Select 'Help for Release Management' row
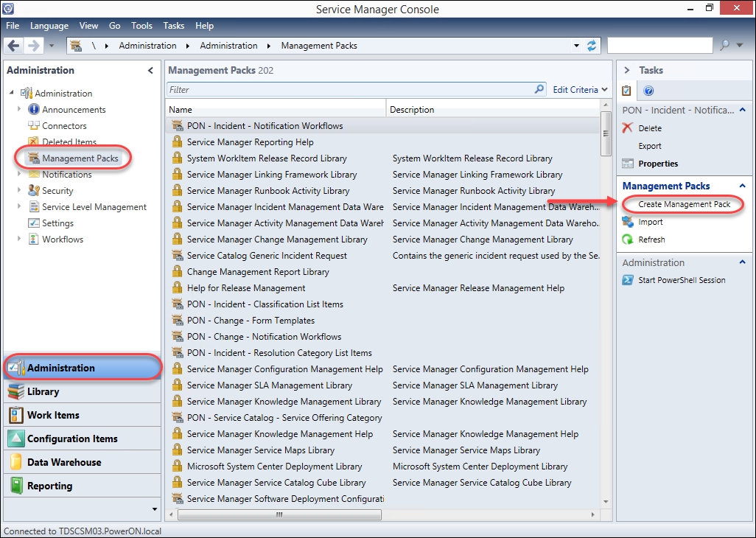Screen dimensions: 756x538 [383, 288]
